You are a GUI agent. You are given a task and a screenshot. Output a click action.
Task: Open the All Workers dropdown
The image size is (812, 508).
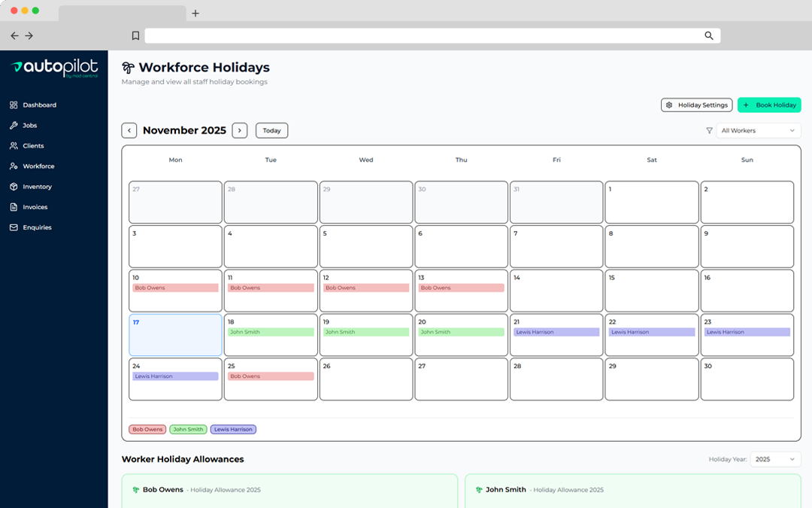point(758,130)
